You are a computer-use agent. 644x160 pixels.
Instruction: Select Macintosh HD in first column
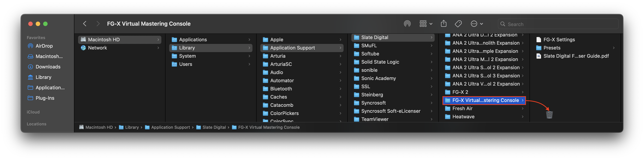point(120,39)
